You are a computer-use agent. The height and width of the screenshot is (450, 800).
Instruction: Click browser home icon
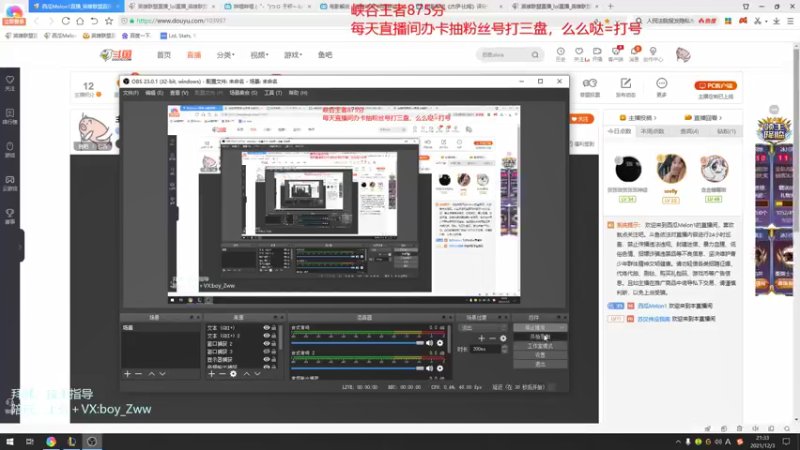tap(80, 21)
